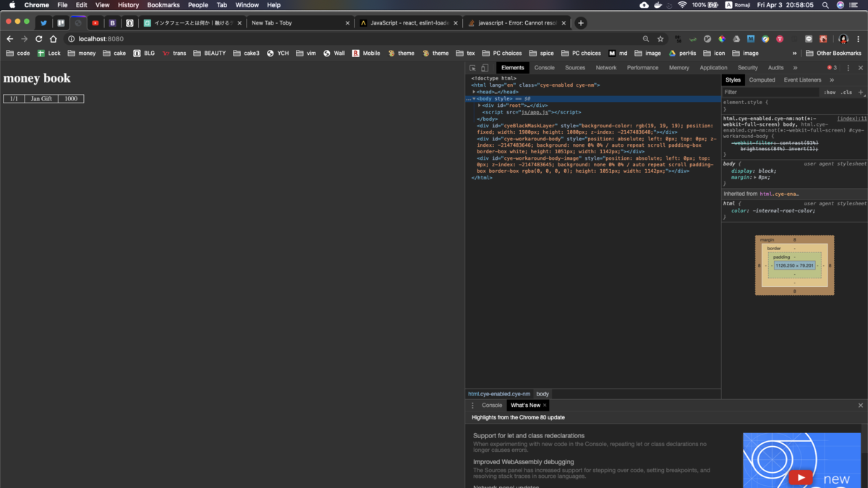
Task: Open the (index):11 stylesheet source link
Action: (x=852, y=119)
